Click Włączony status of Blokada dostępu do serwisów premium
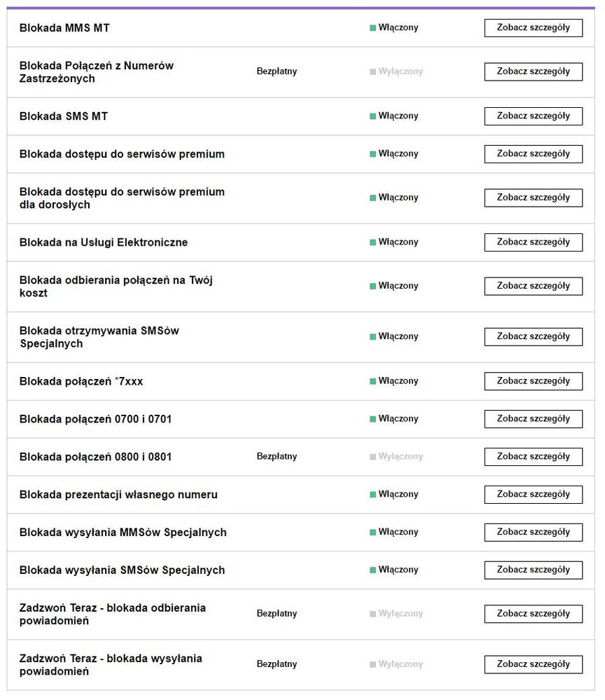 click(x=398, y=154)
